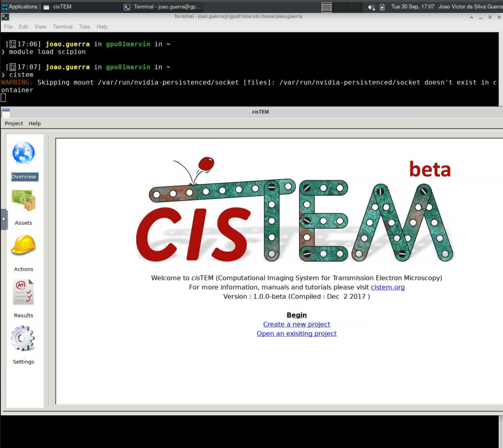Open the Tabs dropdown in Terminal
503x448 pixels.
(x=84, y=27)
